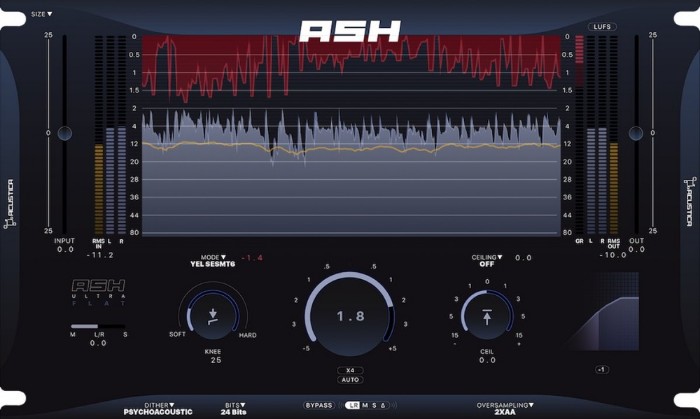Screen dimensions: 700x419
Task: Select LR channel monitoring mode
Action: tap(353, 405)
